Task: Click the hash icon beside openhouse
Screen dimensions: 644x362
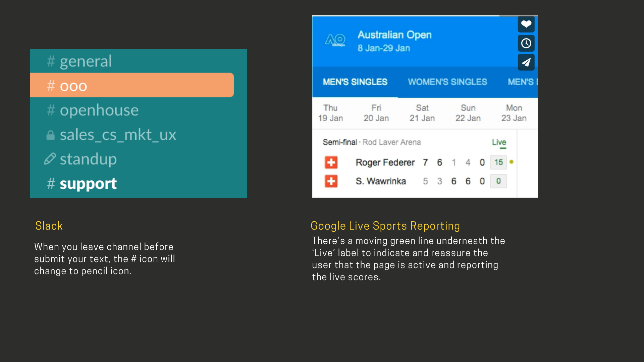Action: click(x=51, y=110)
